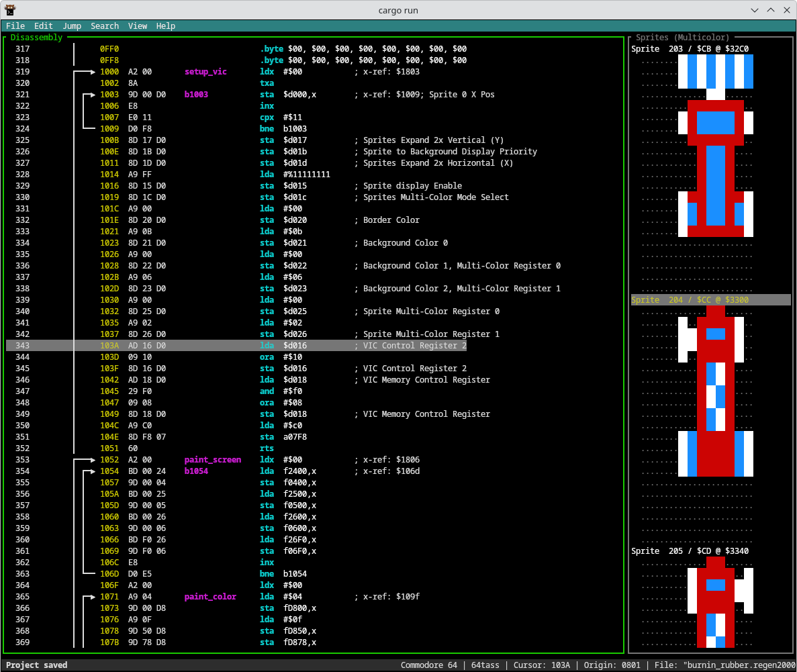This screenshot has width=797, height=672.
Task: Open the Help menu
Action: click(166, 26)
